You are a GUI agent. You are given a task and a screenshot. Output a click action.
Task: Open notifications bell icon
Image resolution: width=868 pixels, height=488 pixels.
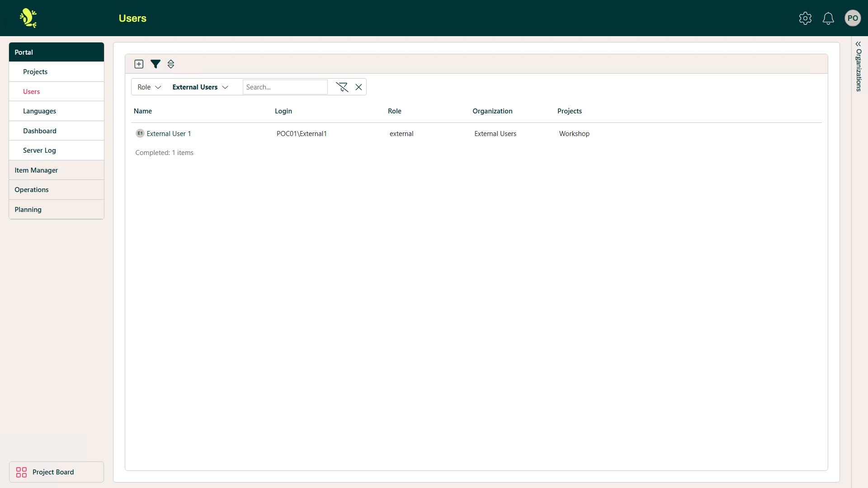point(828,19)
